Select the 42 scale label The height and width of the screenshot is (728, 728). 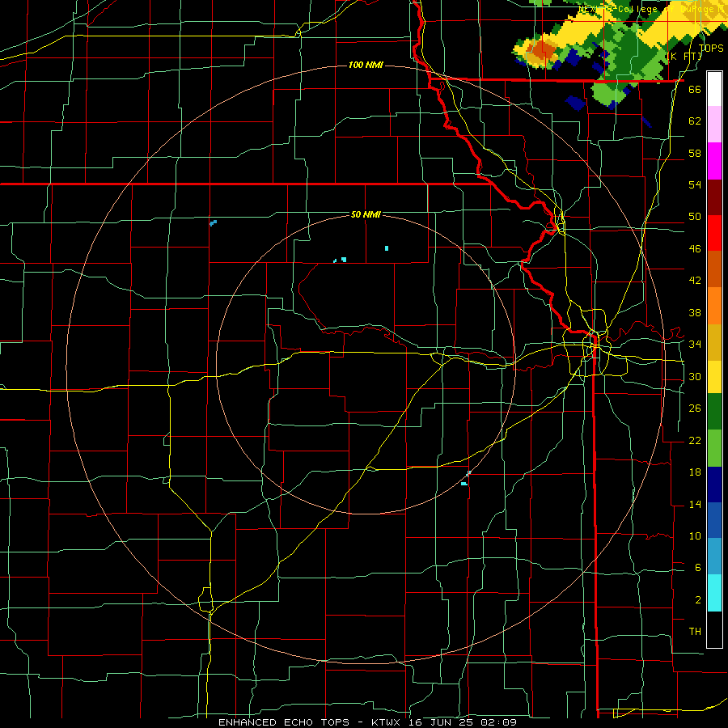(x=695, y=281)
